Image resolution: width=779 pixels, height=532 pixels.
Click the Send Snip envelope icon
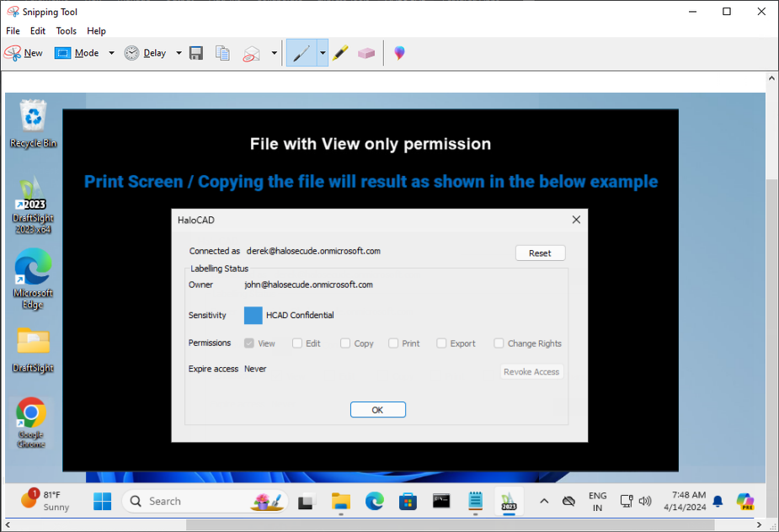(x=252, y=53)
